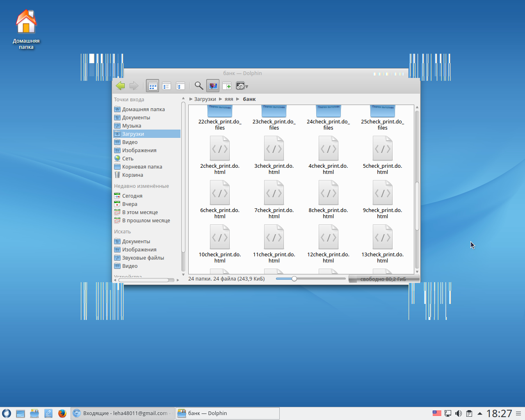The image size is (525, 420).
Task: Click the icon zoom slider handle
Action: 294,279
